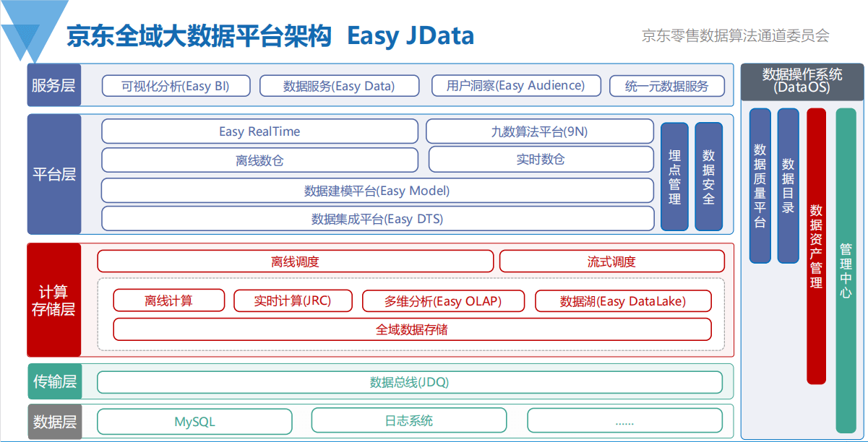This screenshot has height=442, width=868.
Task: Click 京东零售数据算法通道委员会 text
Action: [x=735, y=35]
